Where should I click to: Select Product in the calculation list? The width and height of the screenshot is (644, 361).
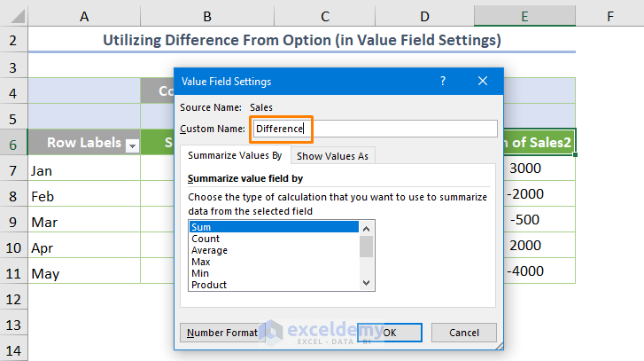click(x=274, y=285)
